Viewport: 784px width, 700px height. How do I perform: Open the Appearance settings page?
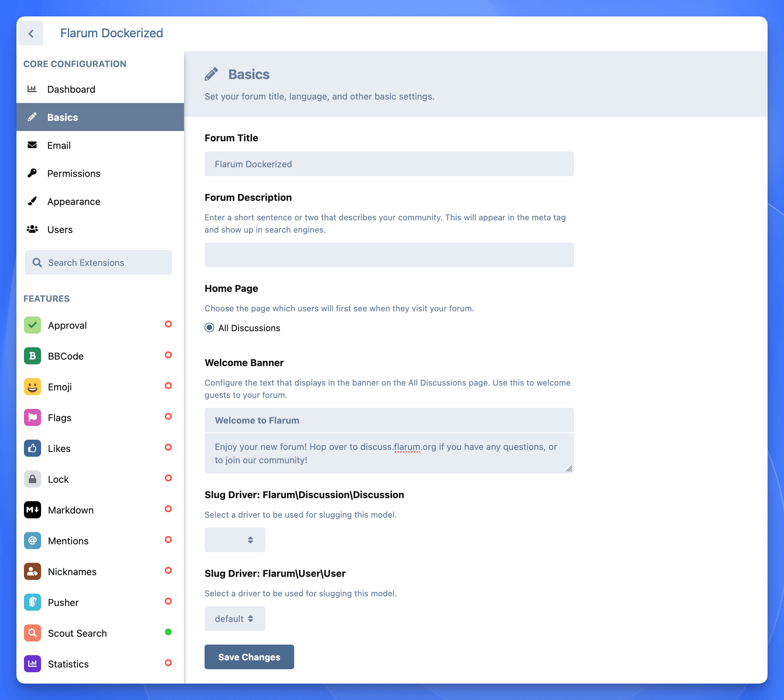coord(74,202)
